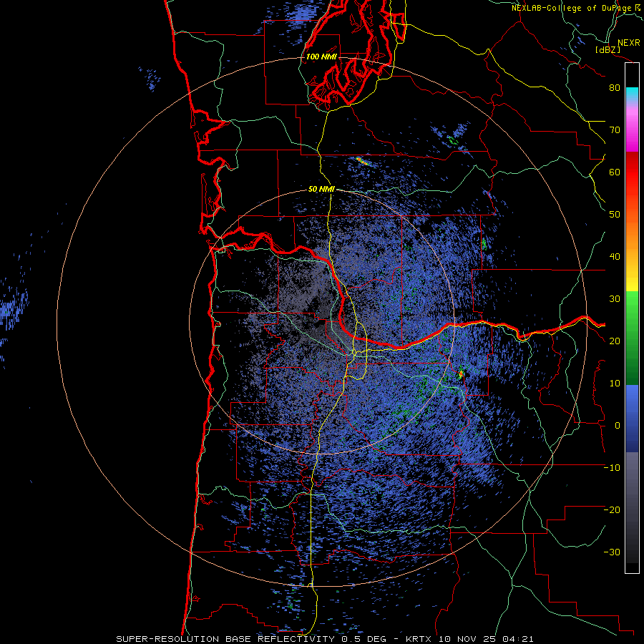
Task: Click the NEXR label above color scale
Action: 628,43
